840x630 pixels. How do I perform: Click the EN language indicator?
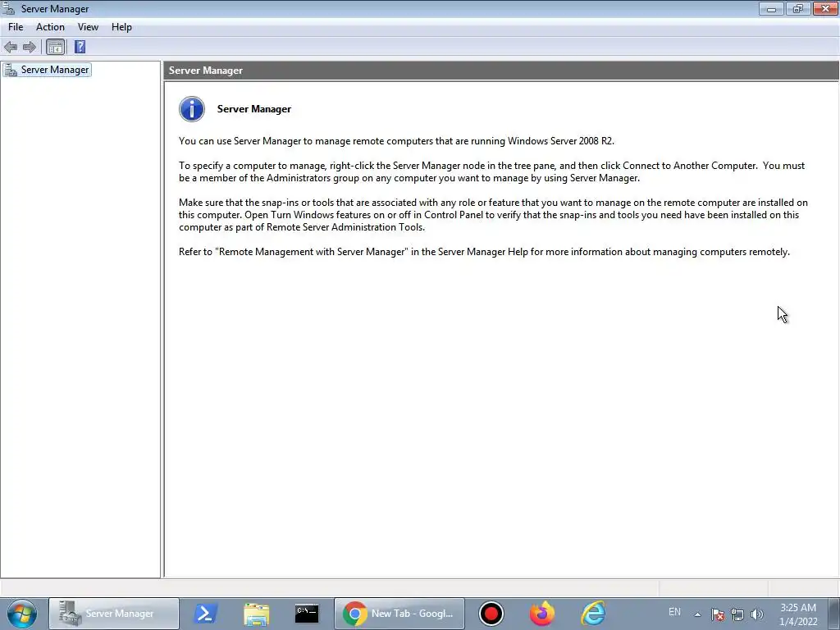(674, 612)
